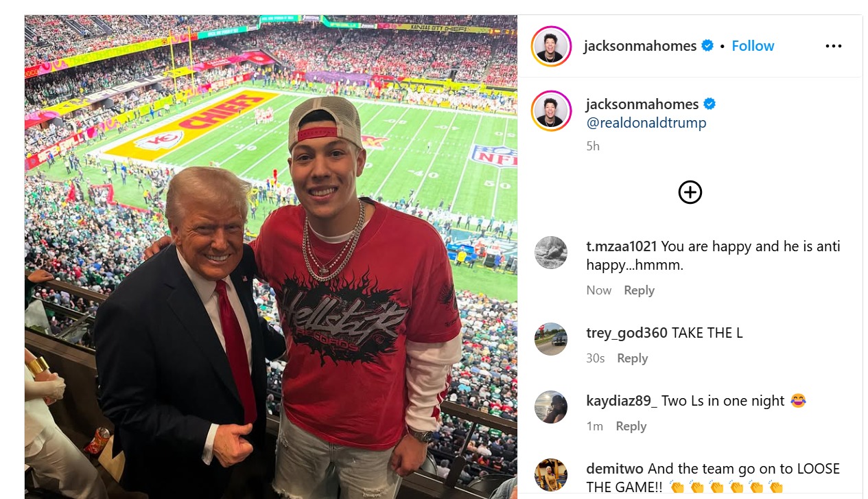Viewport: 868px width, 499px height.
Task: Follow the jacksonmahomes account
Action: pos(753,46)
